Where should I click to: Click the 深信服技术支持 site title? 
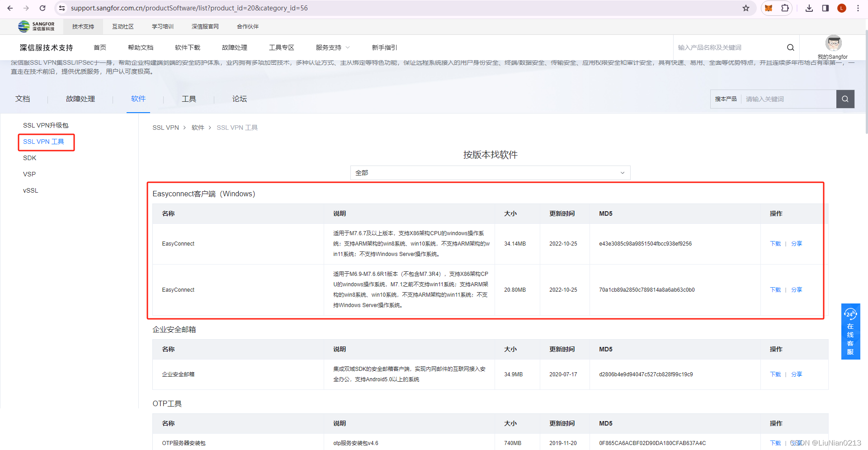point(46,47)
